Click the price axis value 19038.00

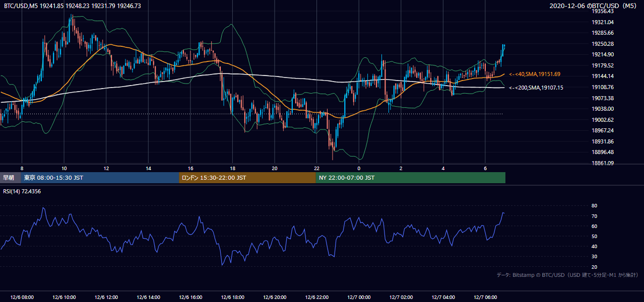603,109
